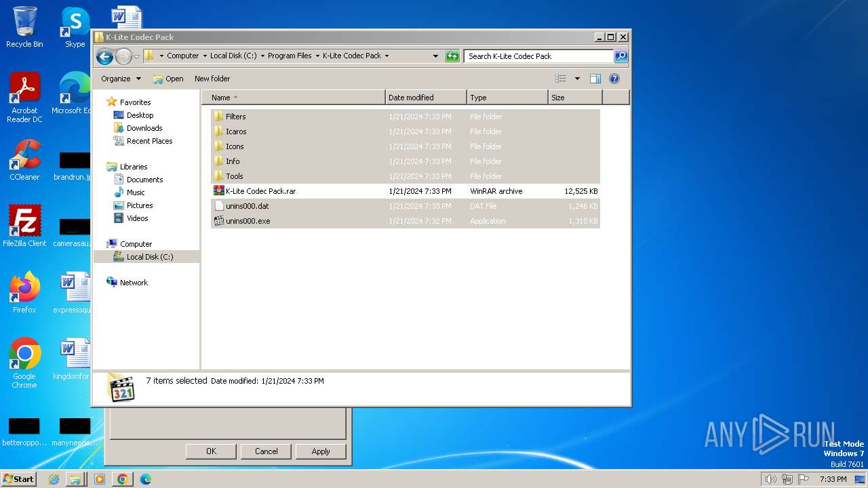
Task: Click the Start button
Action: click(19, 479)
